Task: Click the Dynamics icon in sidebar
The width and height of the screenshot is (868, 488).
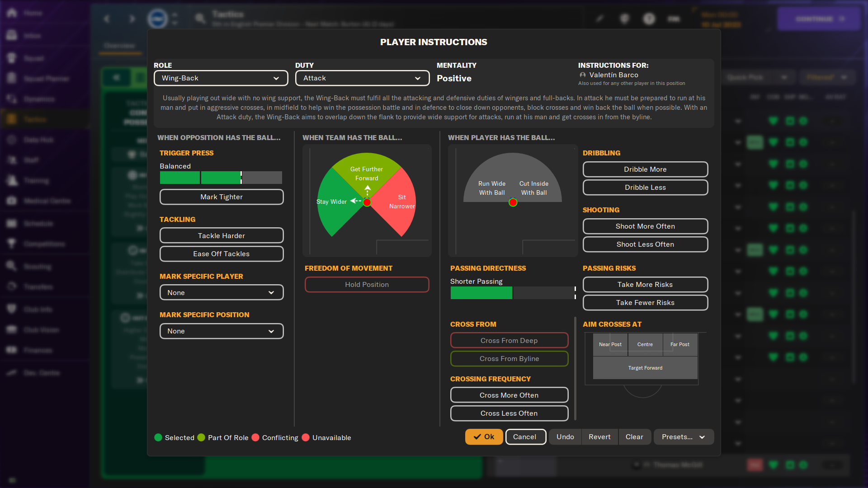Action: [x=12, y=99]
